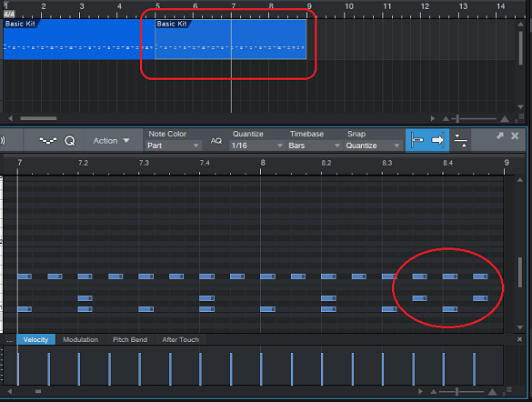532x402 pixels.
Task: Arrangement: click the horizontal scrollbar right arrow
Action: 433,118
